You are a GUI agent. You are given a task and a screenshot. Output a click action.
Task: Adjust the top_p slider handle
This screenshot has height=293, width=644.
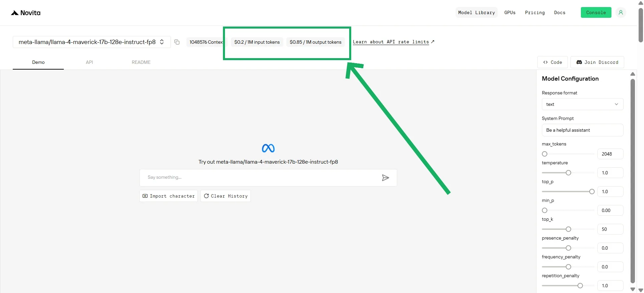(x=592, y=192)
